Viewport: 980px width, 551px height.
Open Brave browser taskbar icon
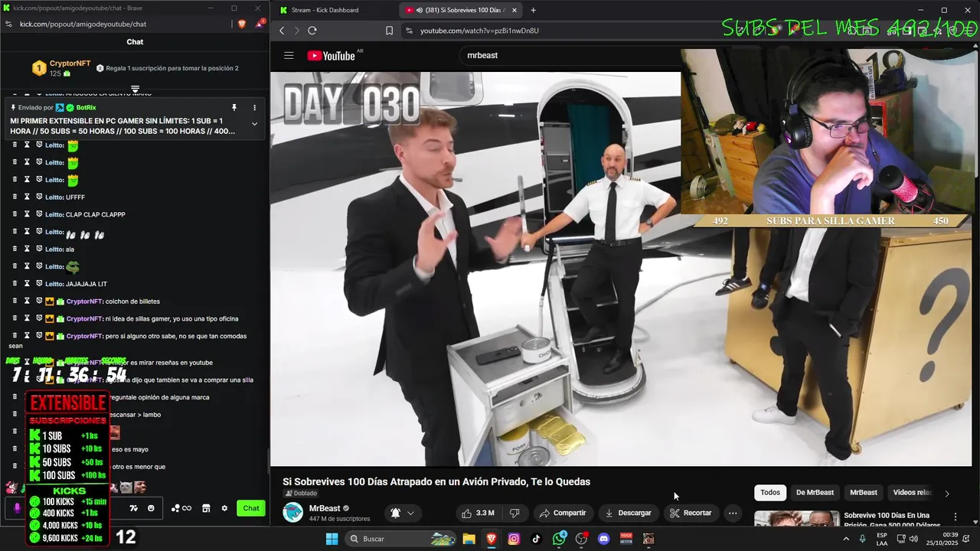click(492, 539)
